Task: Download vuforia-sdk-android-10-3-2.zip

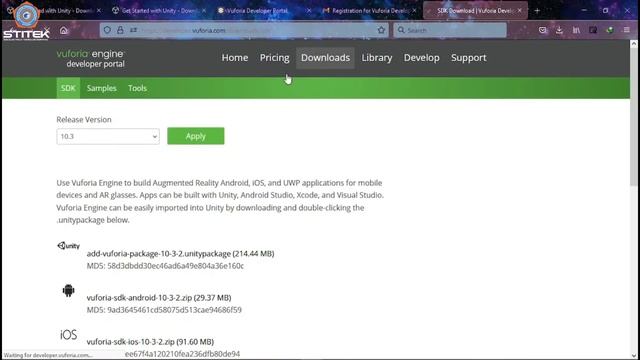Action: point(159,298)
